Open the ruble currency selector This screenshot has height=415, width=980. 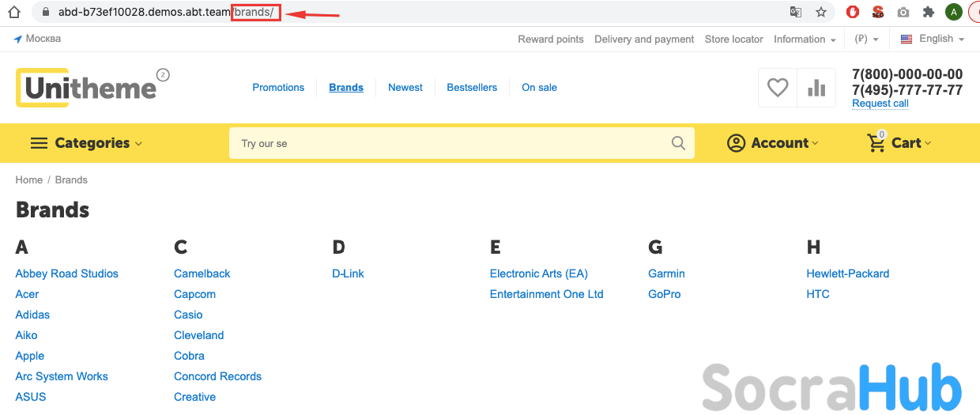(866, 39)
